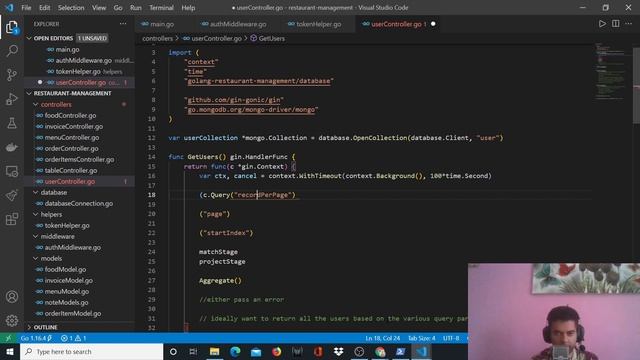This screenshot has height=360, width=640.
Task: Open the Terminal menu
Action: click(161, 8)
